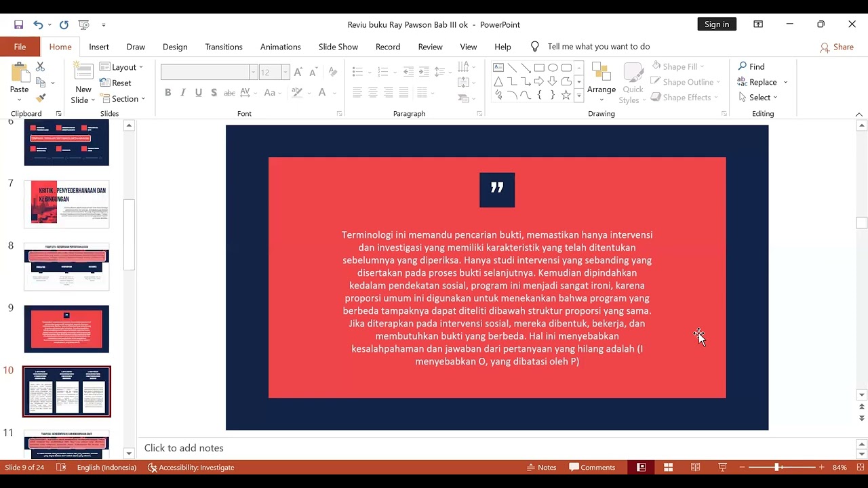The image size is (868, 488).
Task: Click the Save icon in quick access toolbar
Action: 18,24
